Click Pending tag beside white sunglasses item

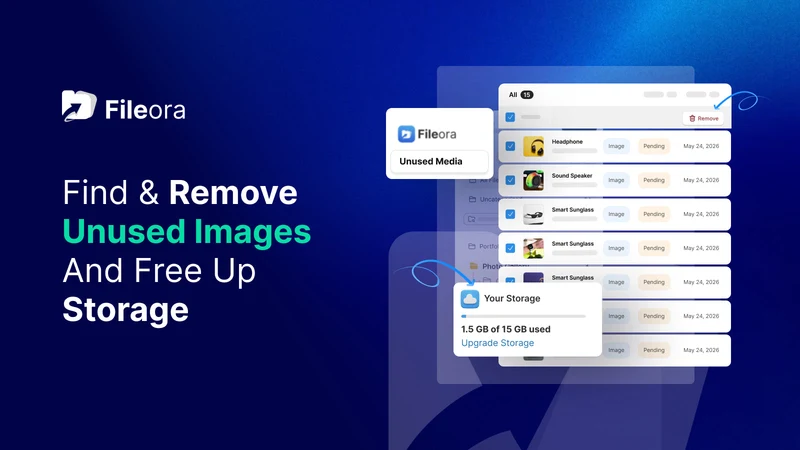654,214
